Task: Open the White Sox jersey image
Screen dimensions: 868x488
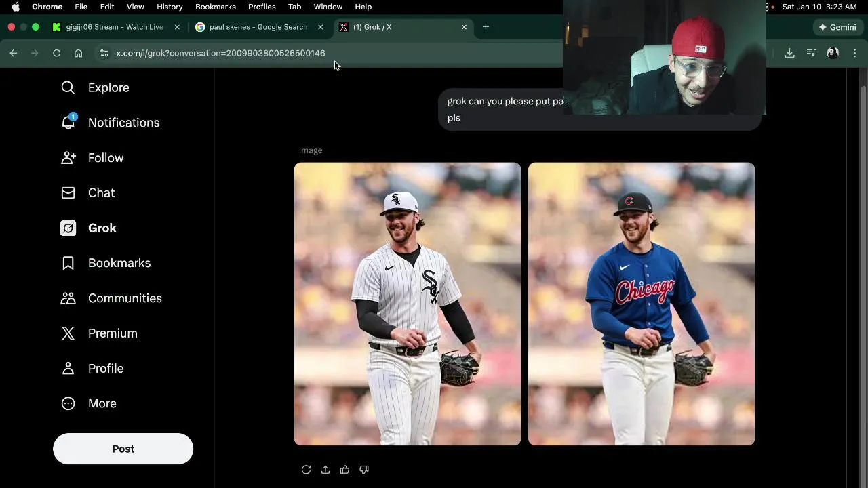Action: tap(408, 304)
